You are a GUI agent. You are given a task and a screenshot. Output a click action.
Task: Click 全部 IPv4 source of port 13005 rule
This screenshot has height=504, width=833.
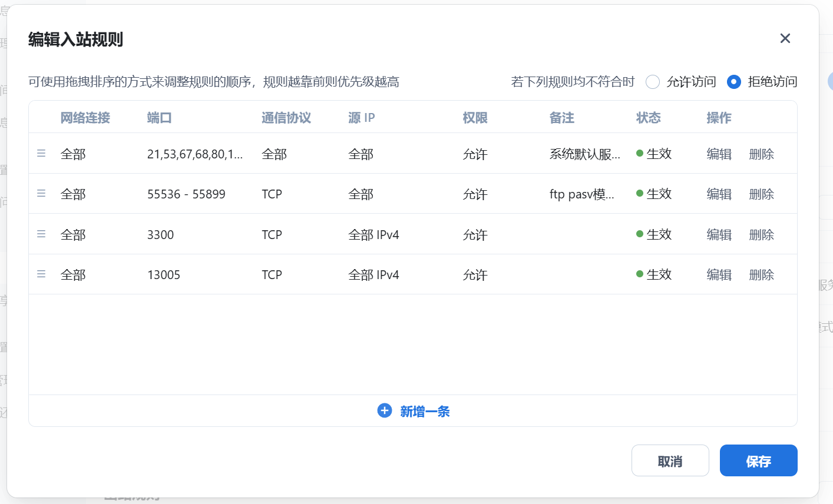tap(373, 275)
